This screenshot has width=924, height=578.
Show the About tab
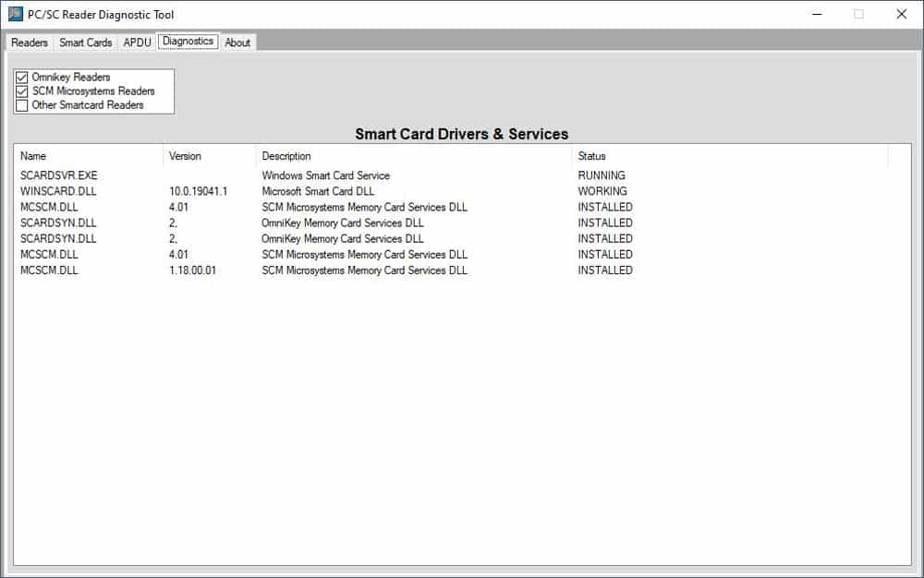[x=237, y=42]
